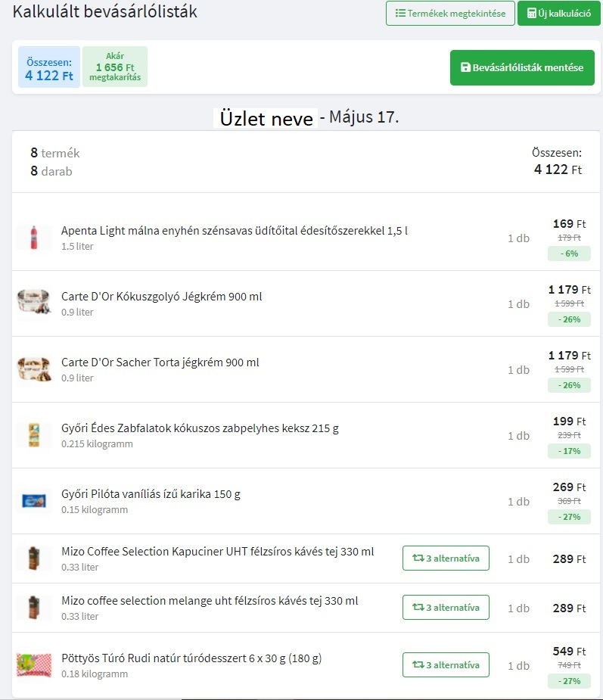Select Mizo coffee selection melange name

pos(210,601)
